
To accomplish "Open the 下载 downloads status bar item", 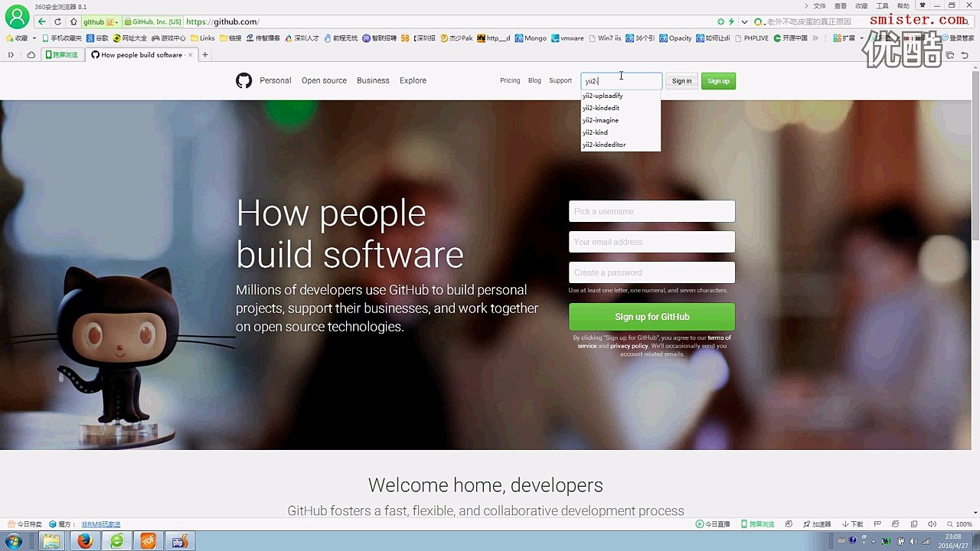I will click(x=853, y=524).
